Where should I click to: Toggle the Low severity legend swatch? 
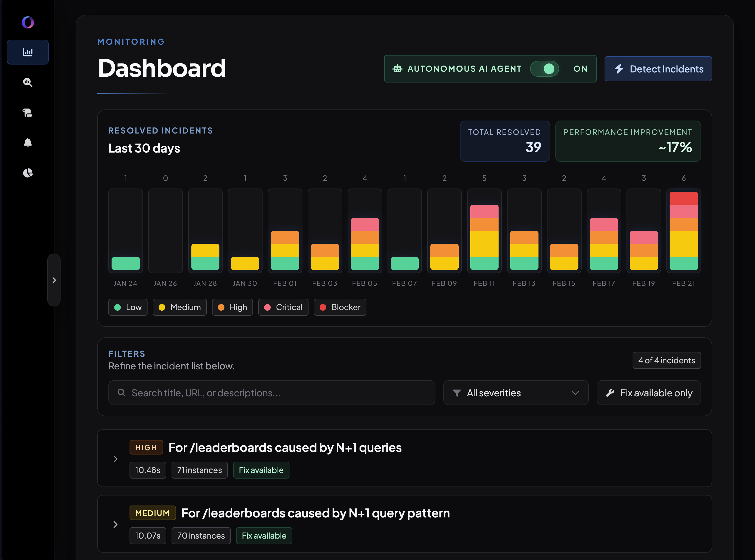(x=118, y=307)
